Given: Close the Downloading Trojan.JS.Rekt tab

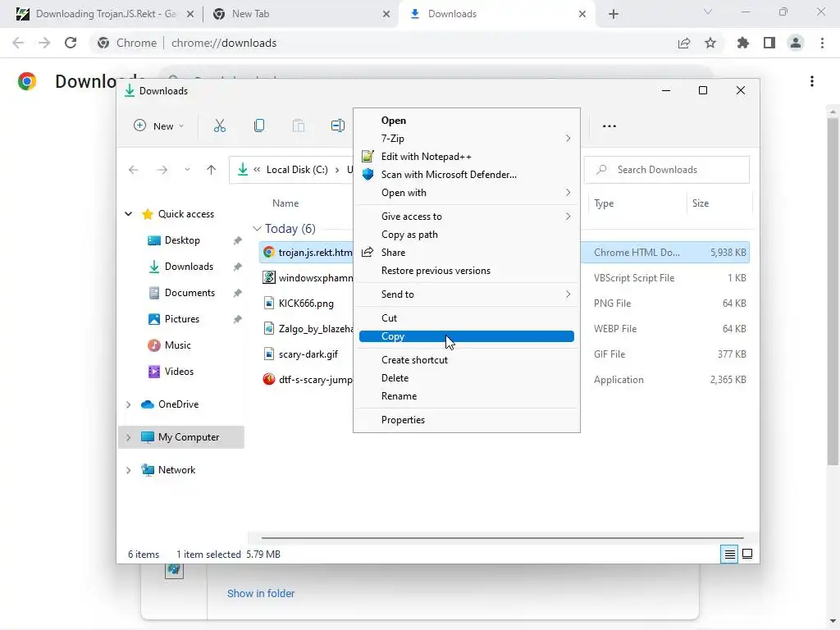Looking at the screenshot, I should tap(190, 14).
